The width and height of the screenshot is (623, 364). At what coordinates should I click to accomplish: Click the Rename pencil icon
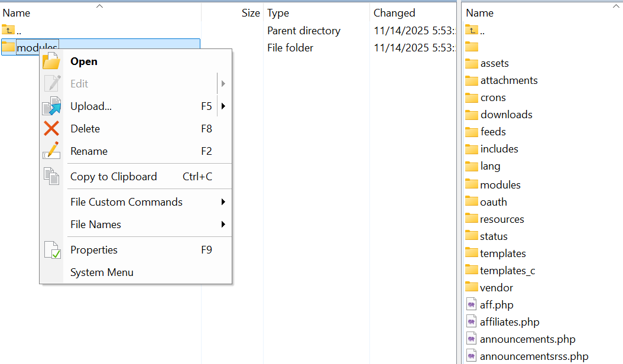[x=51, y=151]
